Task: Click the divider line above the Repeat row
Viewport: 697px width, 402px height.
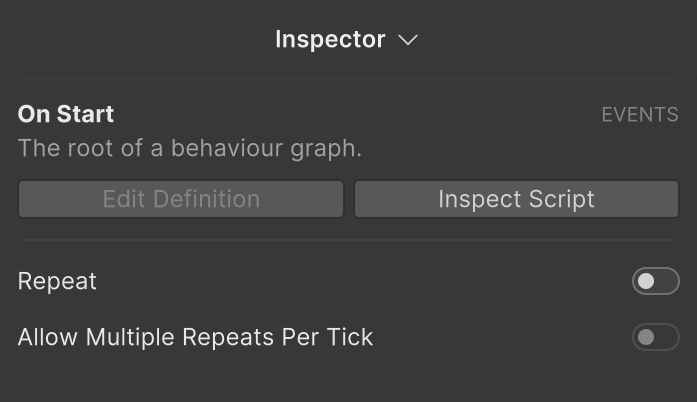Action: click(348, 240)
